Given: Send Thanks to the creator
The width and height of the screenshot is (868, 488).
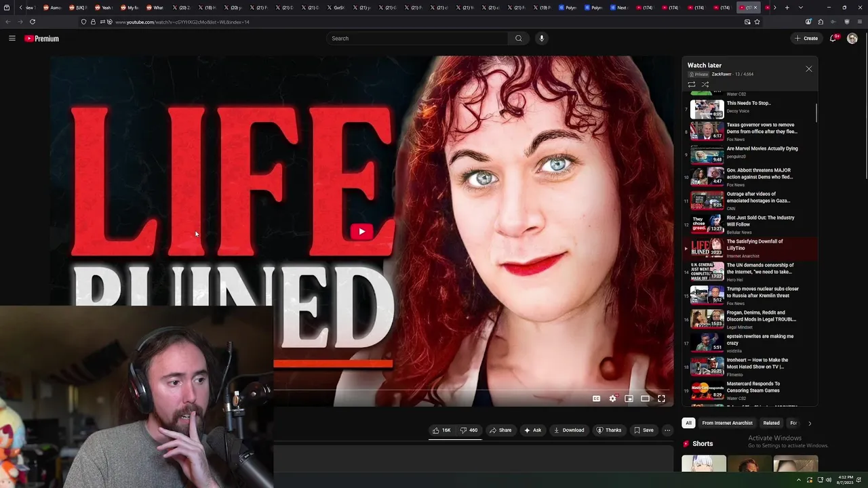Looking at the screenshot, I should (608, 430).
